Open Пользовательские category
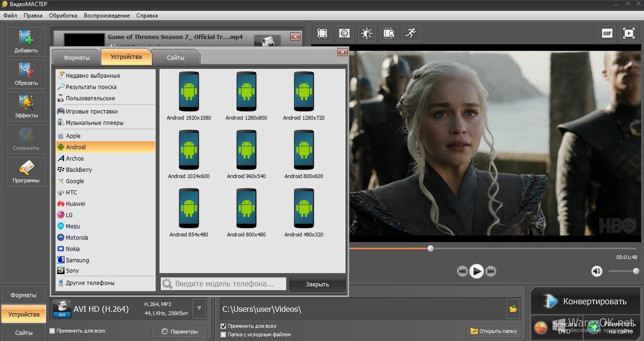Screen dimensions: 644x341 pos(106,98)
